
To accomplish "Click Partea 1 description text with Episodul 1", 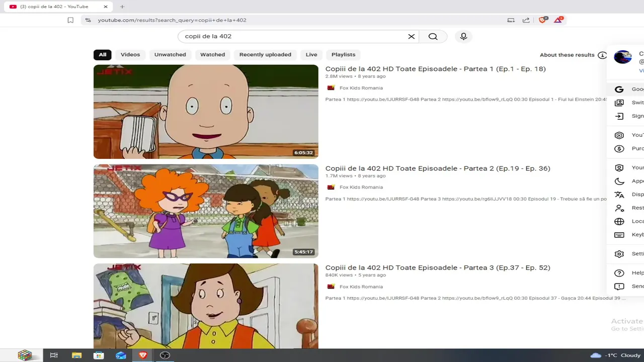I will tap(466, 100).
